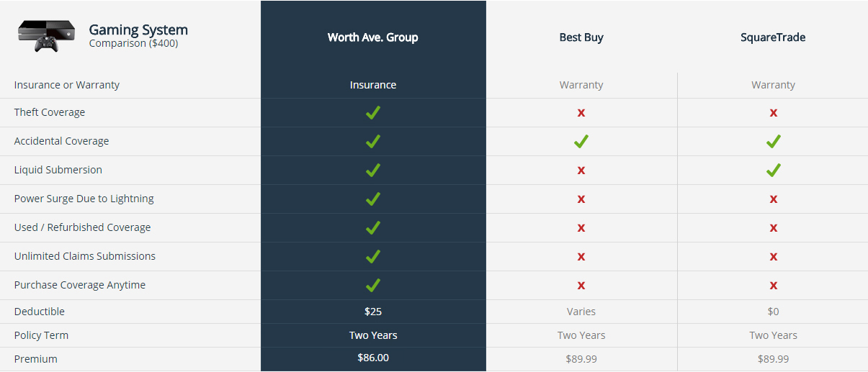Click the Best Buy $89.99 premium

[581, 358]
